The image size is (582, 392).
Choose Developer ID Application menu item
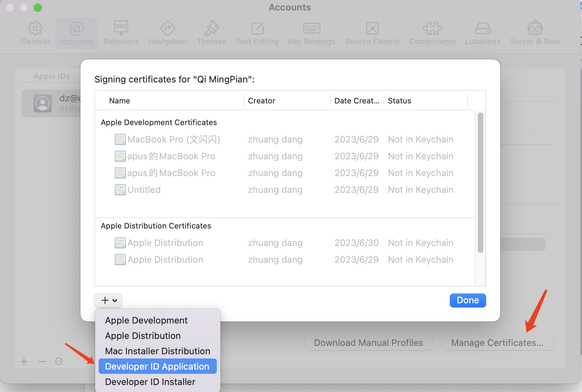tap(157, 366)
